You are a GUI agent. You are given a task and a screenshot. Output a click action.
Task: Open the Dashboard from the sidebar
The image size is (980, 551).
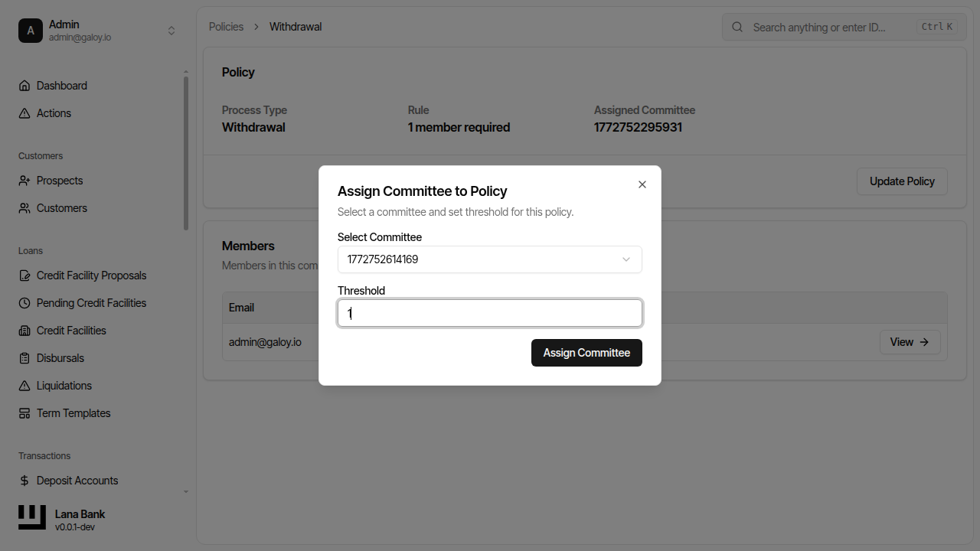point(61,85)
